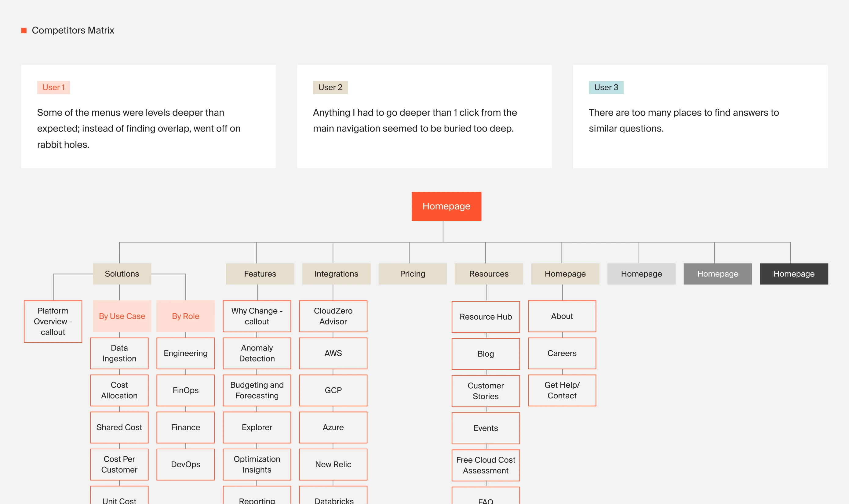Select the Solutions navigation node
The image size is (849, 504).
pyautogui.click(x=122, y=274)
